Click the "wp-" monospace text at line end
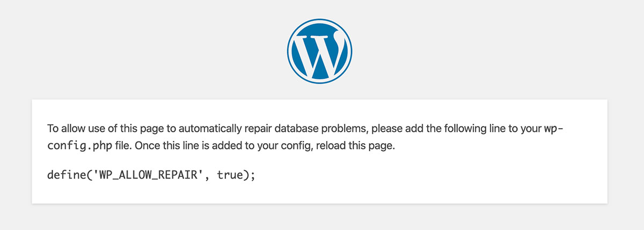This screenshot has height=230, width=644. pos(554,129)
